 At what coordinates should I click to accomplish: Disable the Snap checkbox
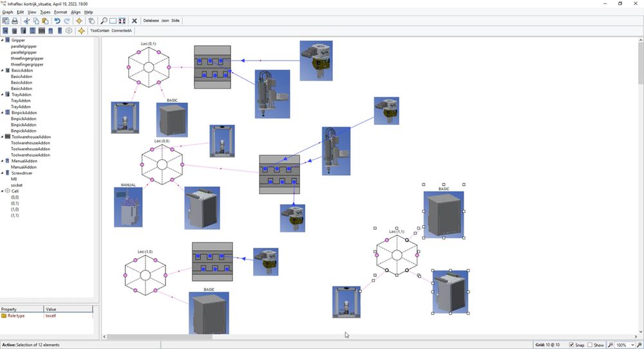pyautogui.click(x=571, y=345)
